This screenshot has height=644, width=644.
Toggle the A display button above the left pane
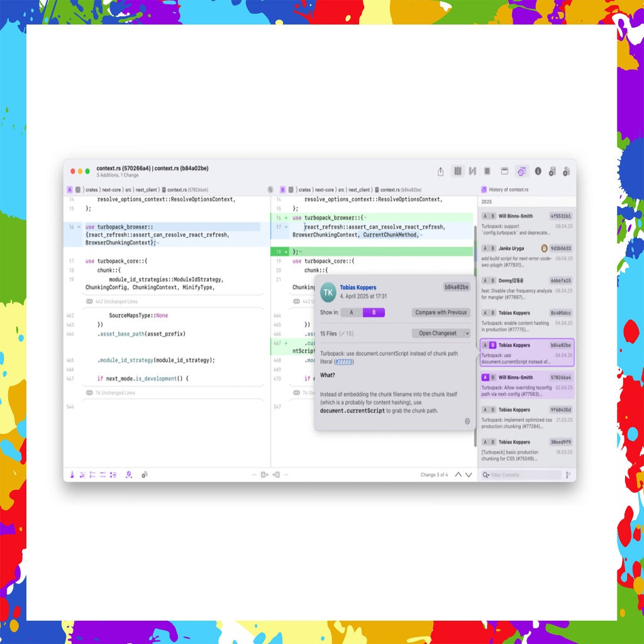coord(70,189)
